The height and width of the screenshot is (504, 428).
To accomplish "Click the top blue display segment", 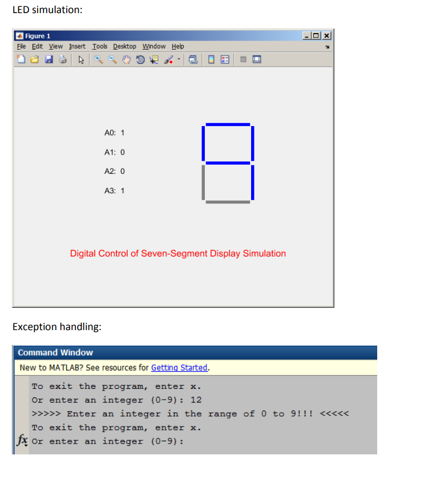I will click(228, 124).
